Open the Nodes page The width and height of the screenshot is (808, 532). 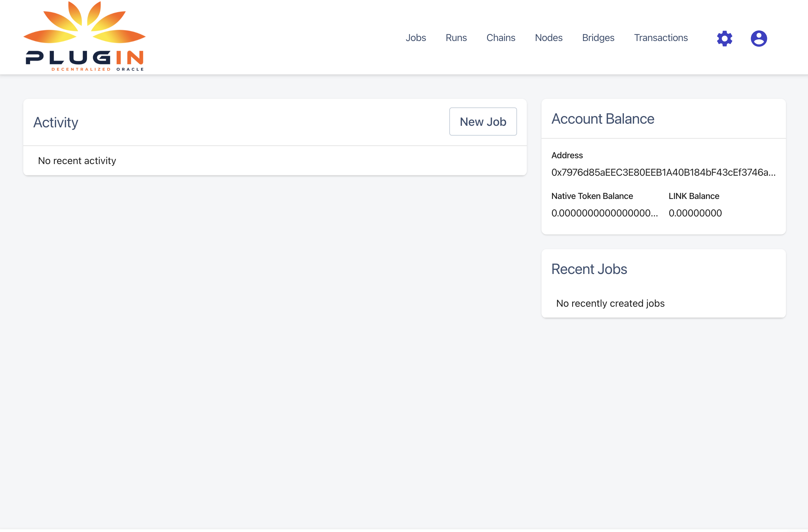coord(548,38)
